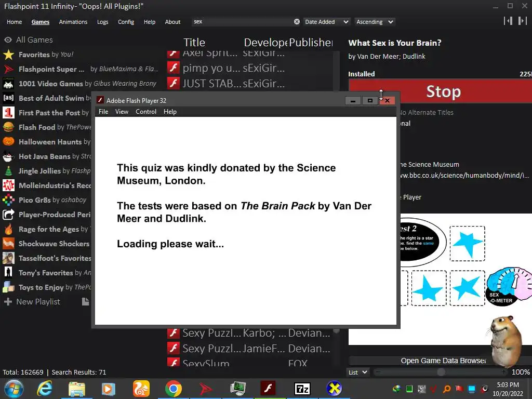532x399 pixels.
Task: Select Sexy Puzzl JamieF game row
Action: (251, 348)
